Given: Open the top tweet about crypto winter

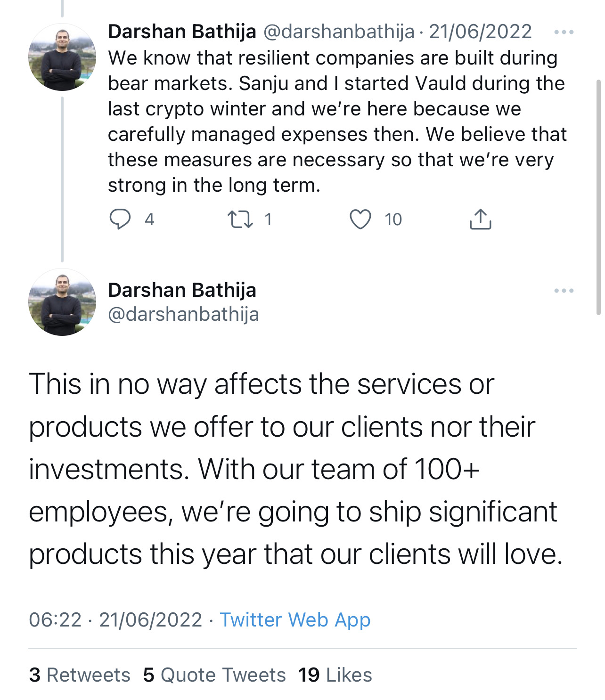Looking at the screenshot, I should (337, 122).
